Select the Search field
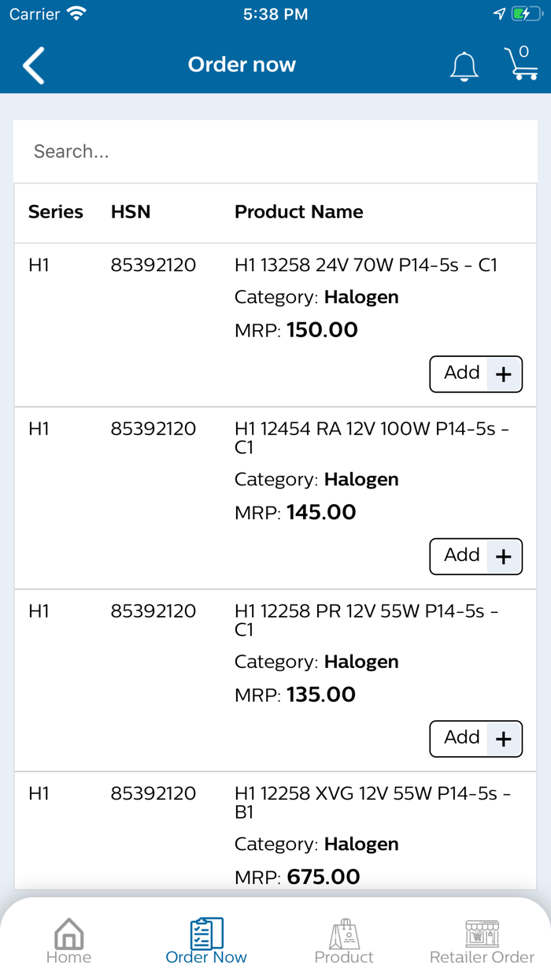This screenshot has width=551, height=980. [x=275, y=151]
